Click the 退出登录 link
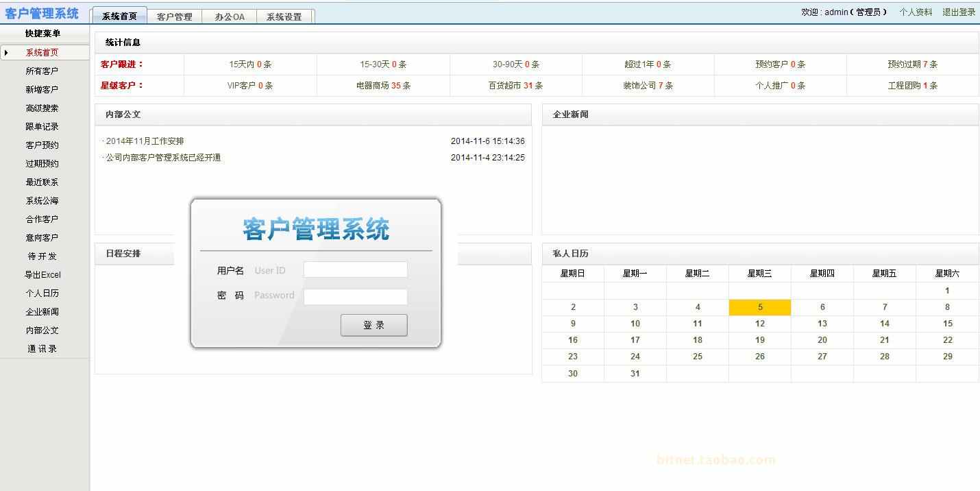Viewport: 980px width, 491px height. (x=959, y=12)
